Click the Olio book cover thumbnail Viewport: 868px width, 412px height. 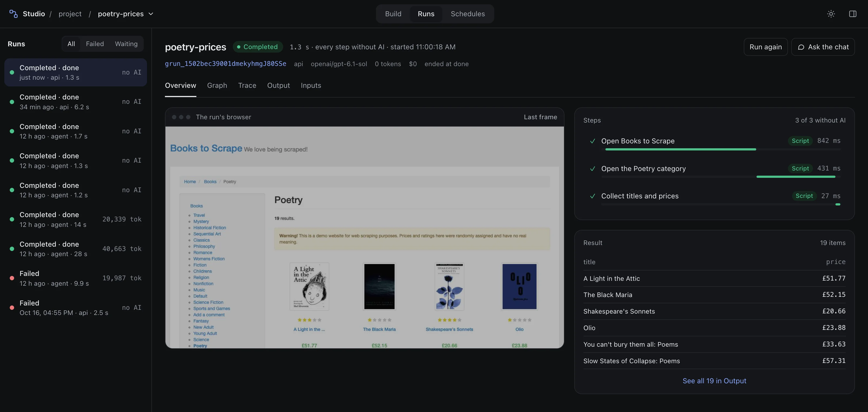(519, 287)
